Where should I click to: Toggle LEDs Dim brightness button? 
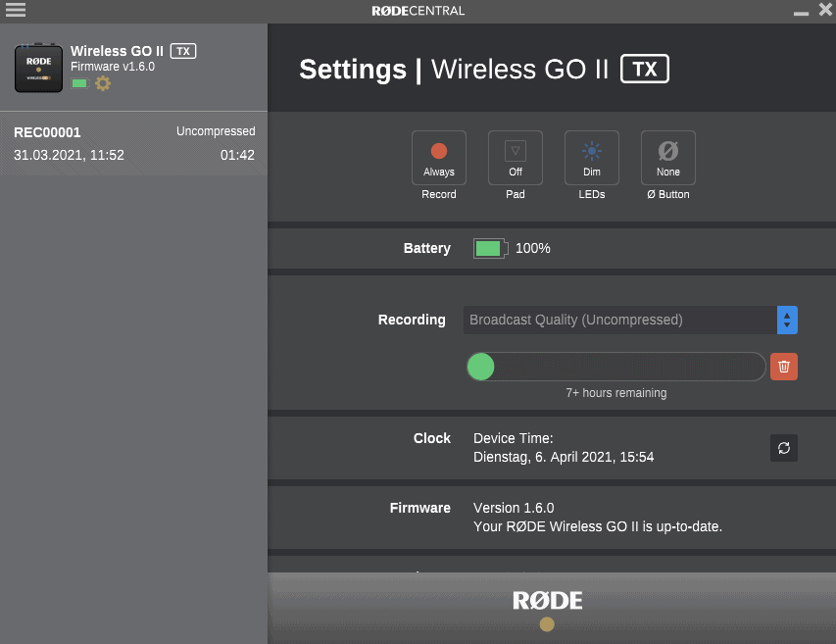[592, 158]
